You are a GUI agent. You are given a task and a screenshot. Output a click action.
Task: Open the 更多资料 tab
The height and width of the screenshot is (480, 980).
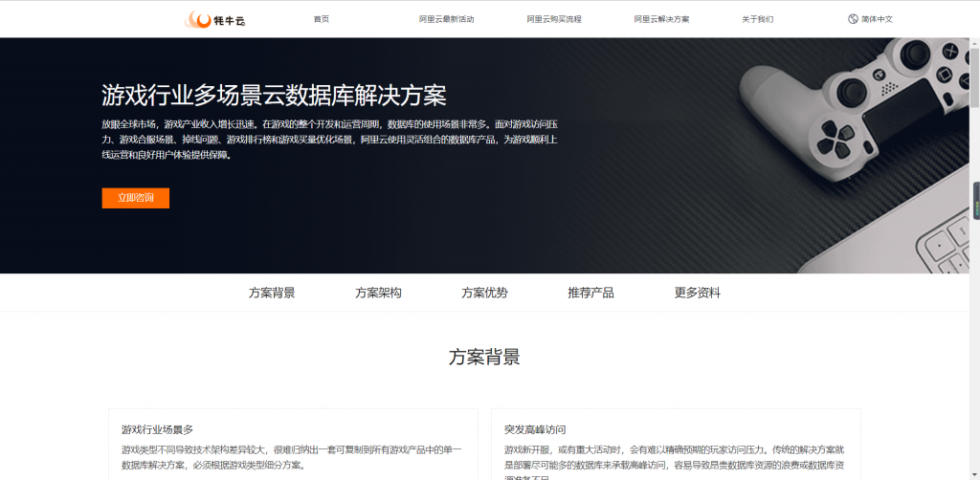pyautogui.click(x=697, y=293)
